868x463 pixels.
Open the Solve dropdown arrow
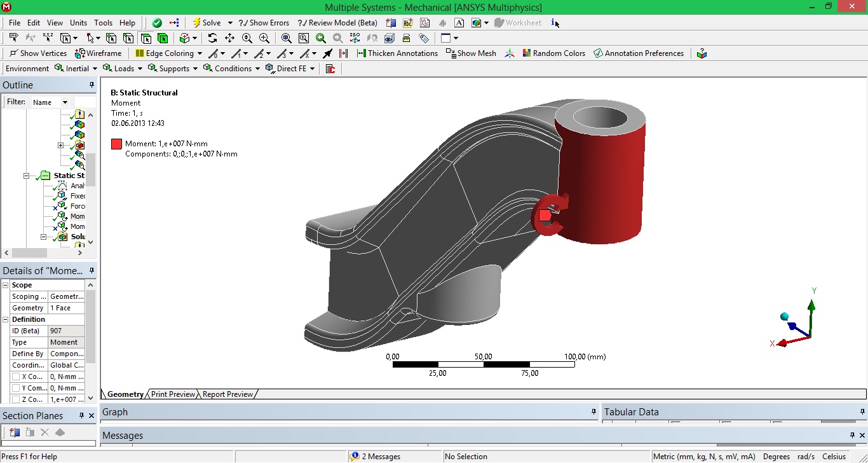click(x=230, y=23)
